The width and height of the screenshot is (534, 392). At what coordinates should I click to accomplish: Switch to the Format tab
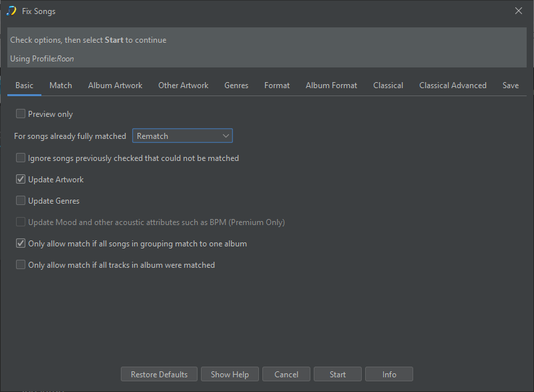click(277, 85)
